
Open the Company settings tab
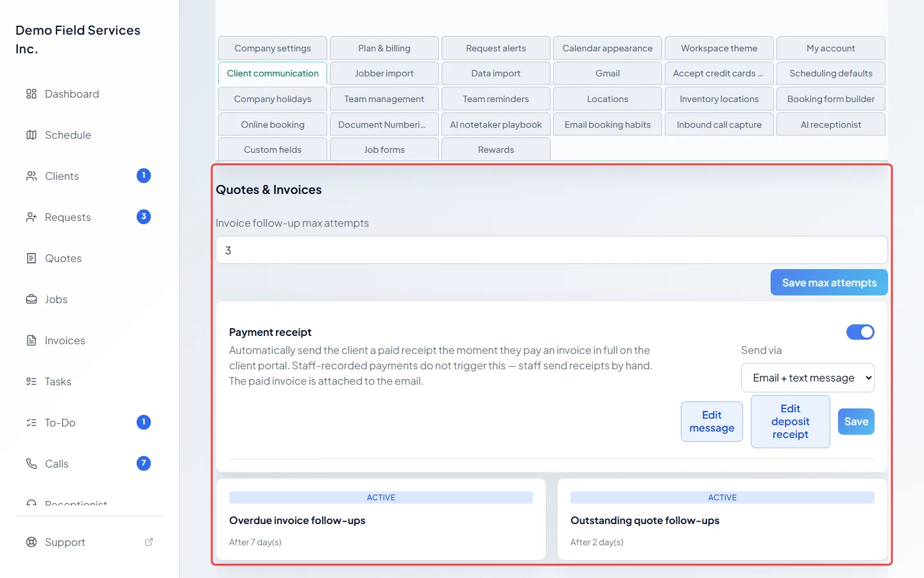click(x=273, y=48)
